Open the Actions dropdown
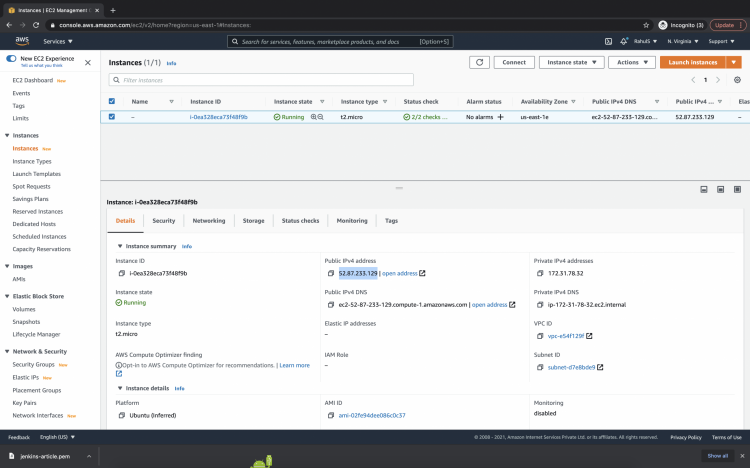Screen dimensions: 750x468 coord(632,62)
